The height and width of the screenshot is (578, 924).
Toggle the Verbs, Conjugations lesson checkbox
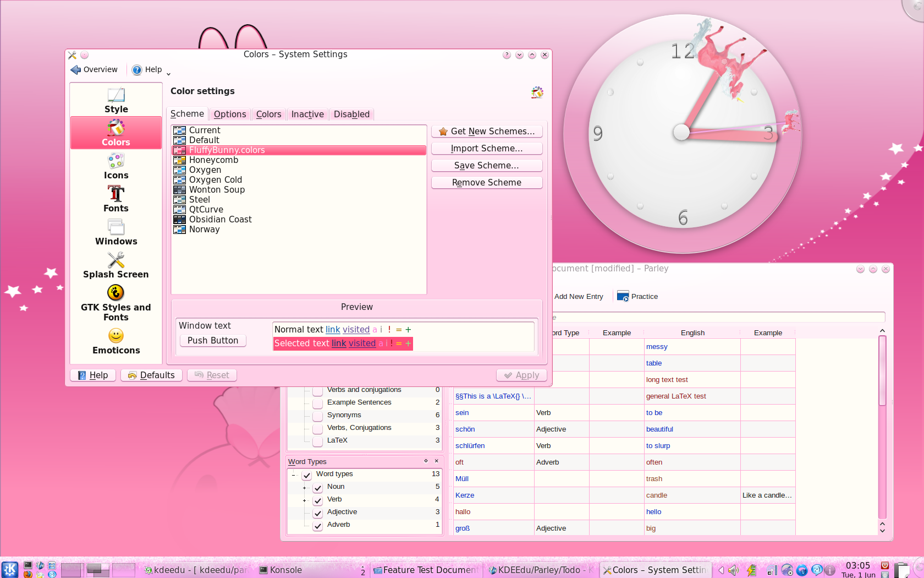tap(317, 428)
